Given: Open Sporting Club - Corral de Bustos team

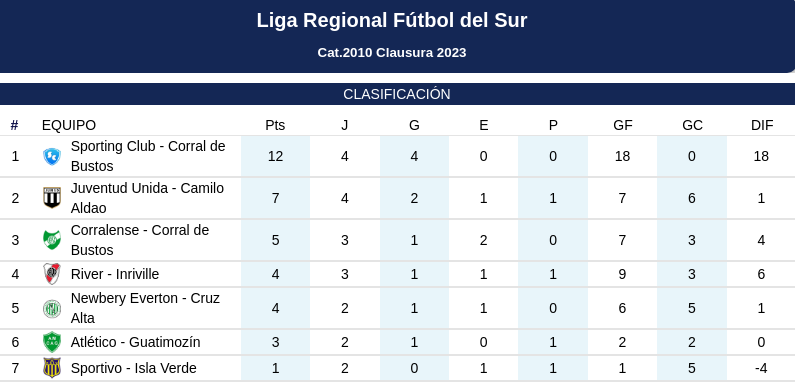Looking at the screenshot, I should click(x=148, y=156).
